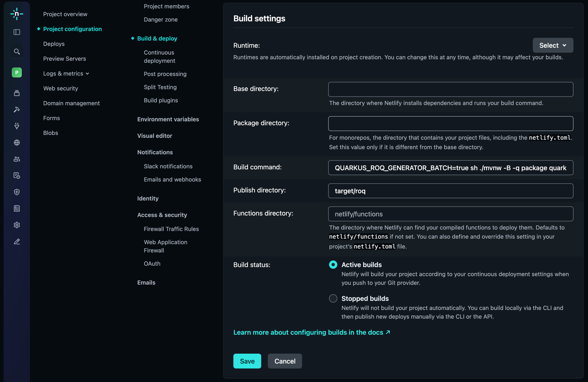Open the Runtime Select dropdown

point(553,45)
